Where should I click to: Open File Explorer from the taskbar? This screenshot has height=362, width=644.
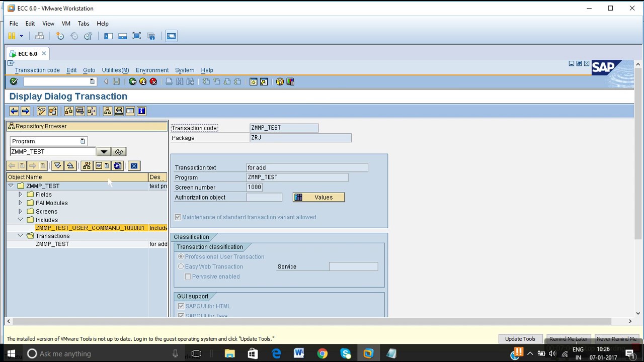pos(229,353)
